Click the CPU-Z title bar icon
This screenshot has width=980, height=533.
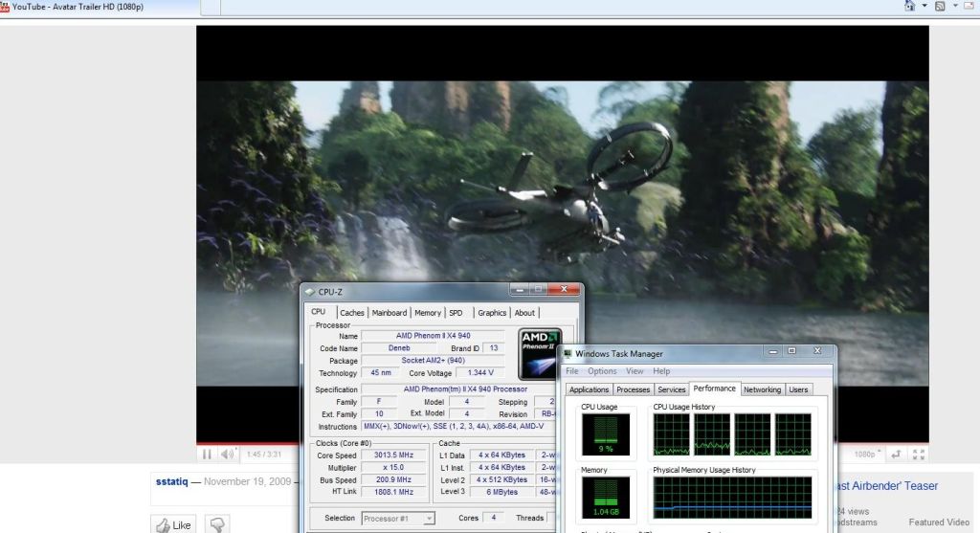pos(309,292)
